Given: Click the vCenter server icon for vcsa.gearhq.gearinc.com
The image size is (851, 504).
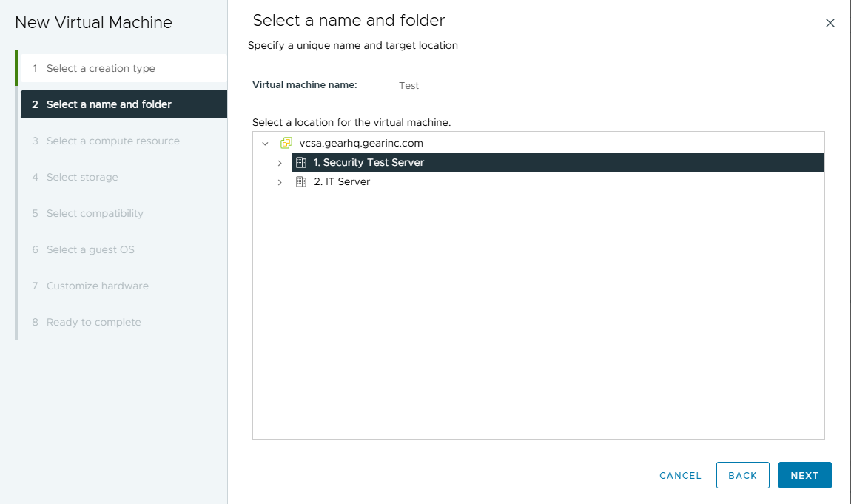Looking at the screenshot, I should (x=286, y=143).
